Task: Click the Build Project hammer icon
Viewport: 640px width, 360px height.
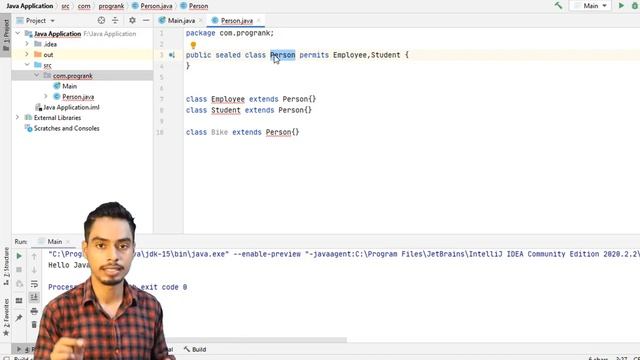Action: tap(558, 6)
